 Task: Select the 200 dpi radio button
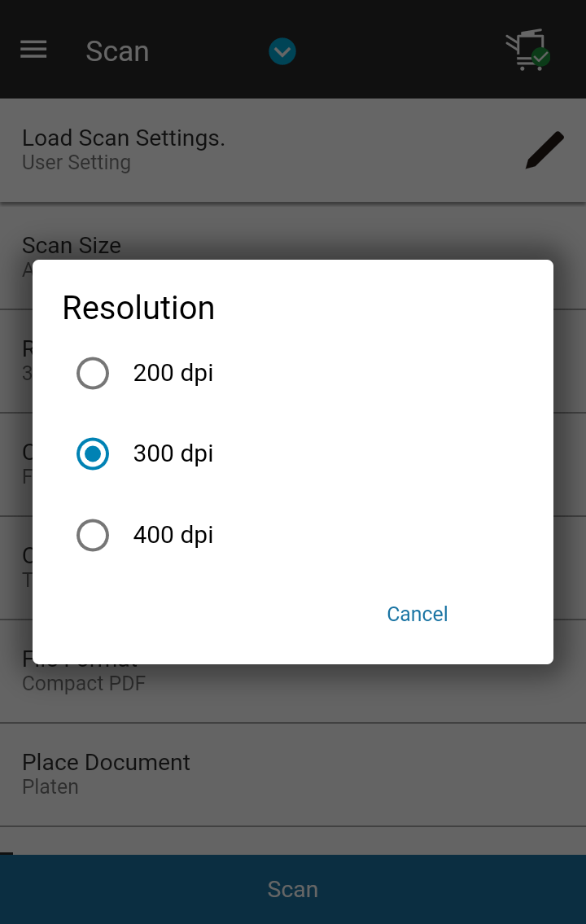(x=93, y=374)
